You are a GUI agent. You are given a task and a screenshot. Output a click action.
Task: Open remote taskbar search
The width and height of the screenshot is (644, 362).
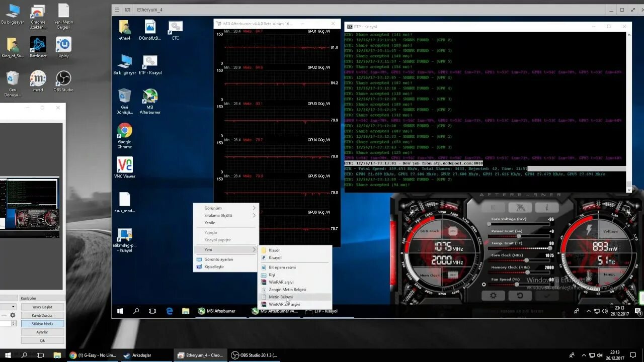point(136,311)
